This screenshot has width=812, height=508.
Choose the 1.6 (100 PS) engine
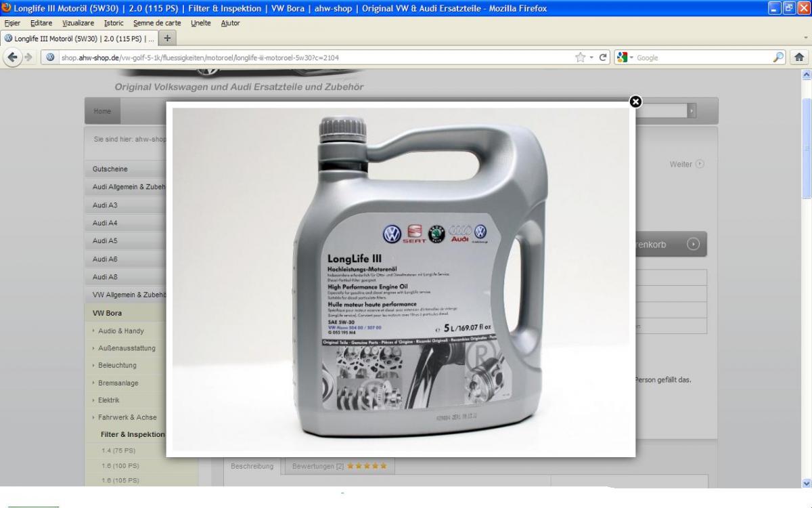121,465
